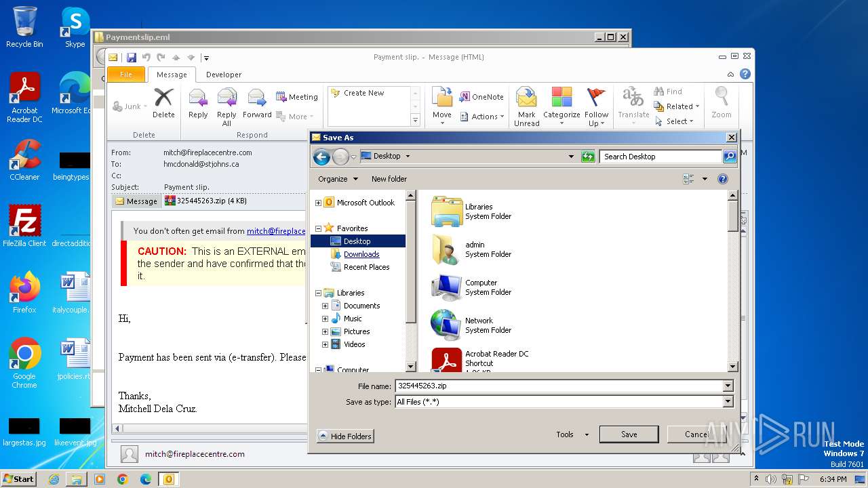Open the File tab in Outlook
Viewport: 868px width, 488px height.
click(x=126, y=75)
